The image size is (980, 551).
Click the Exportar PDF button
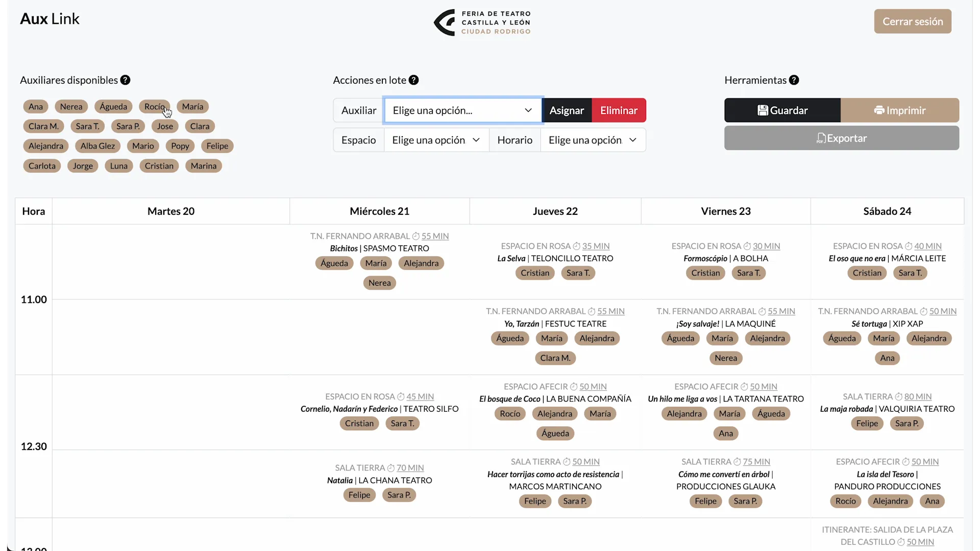tap(842, 138)
